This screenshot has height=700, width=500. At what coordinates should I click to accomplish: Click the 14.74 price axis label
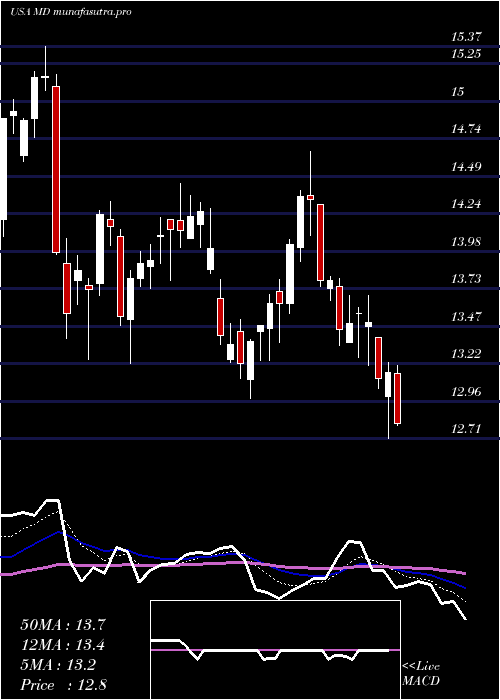point(466,129)
